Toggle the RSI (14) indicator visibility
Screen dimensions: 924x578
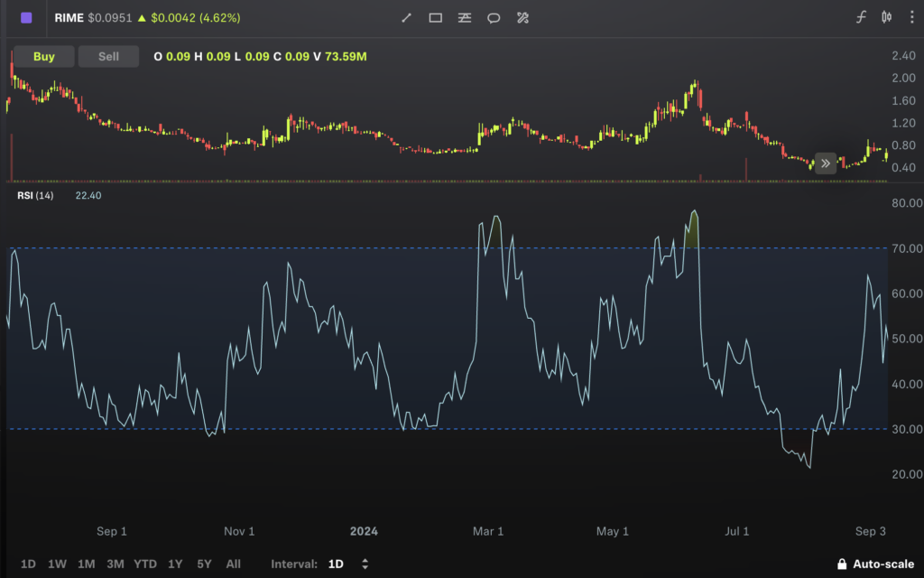tap(34, 195)
